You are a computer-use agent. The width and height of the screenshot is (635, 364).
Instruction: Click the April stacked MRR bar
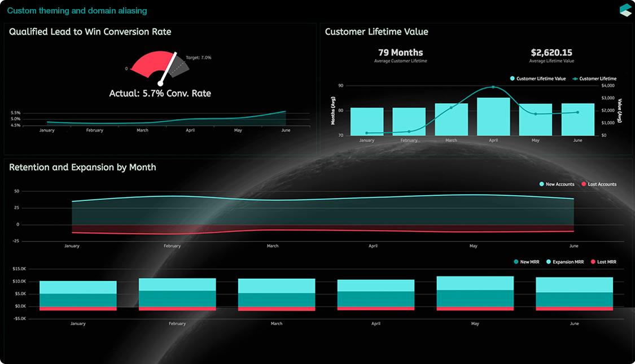tap(376, 295)
